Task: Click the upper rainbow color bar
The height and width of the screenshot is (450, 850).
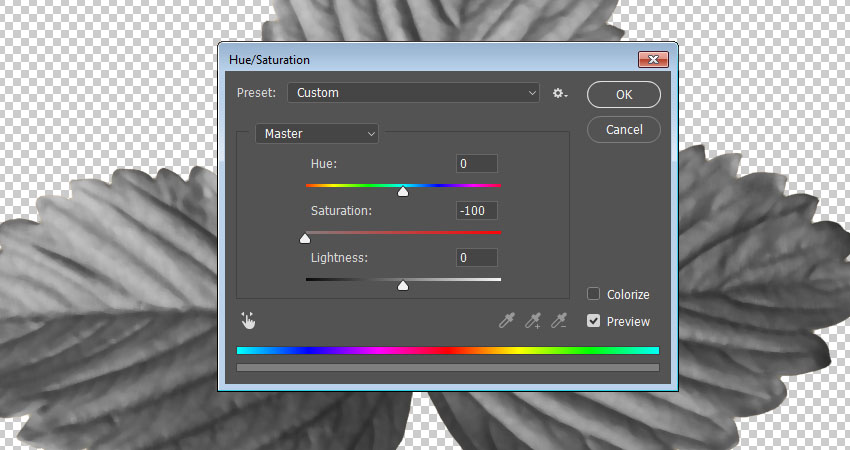Action: coord(448,351)
